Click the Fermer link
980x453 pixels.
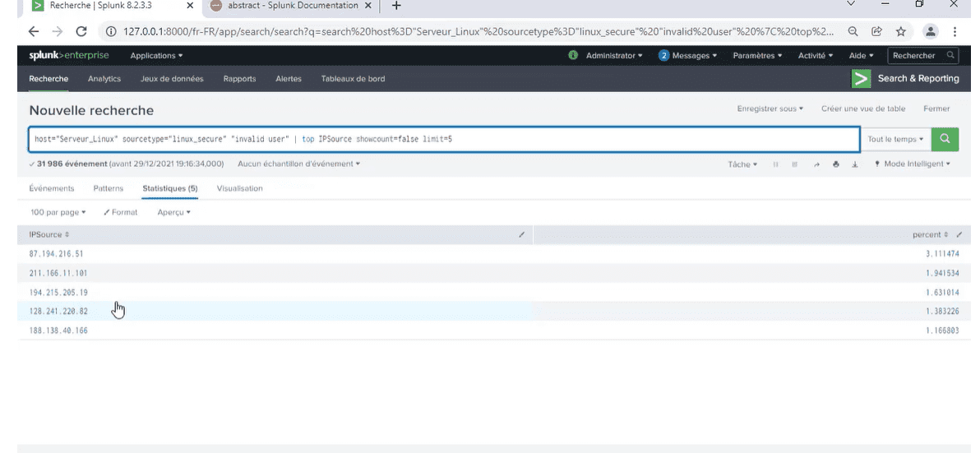936,109
